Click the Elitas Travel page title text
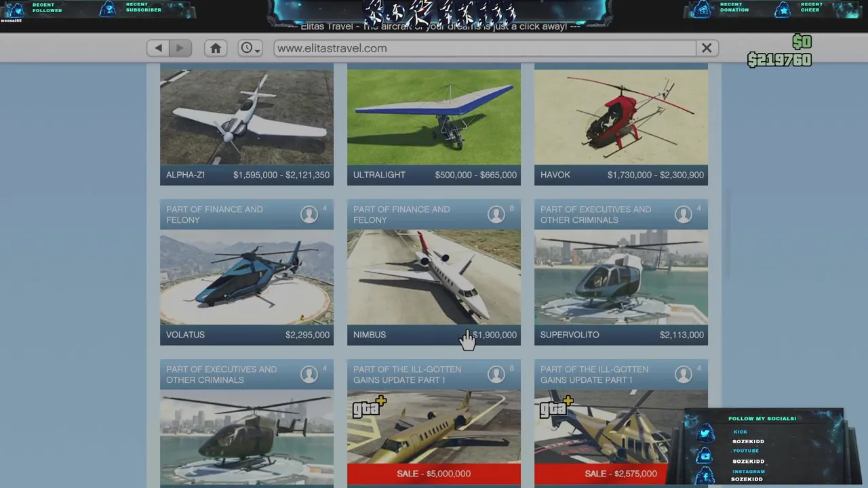 [x=434, y=26]
